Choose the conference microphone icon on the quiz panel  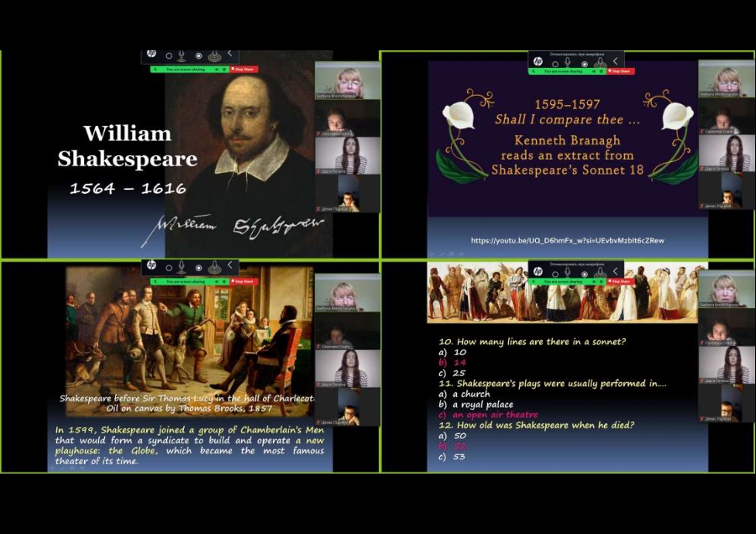point(601,273)
